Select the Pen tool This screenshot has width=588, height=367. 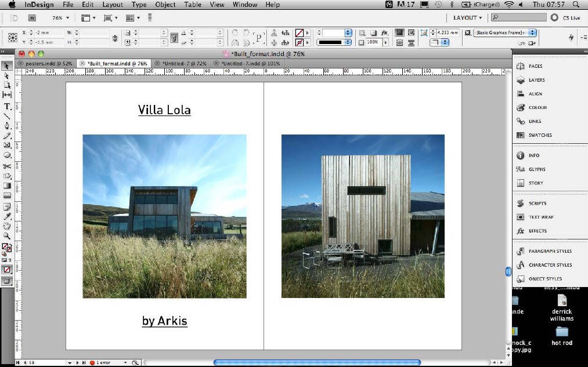point(8,125)
